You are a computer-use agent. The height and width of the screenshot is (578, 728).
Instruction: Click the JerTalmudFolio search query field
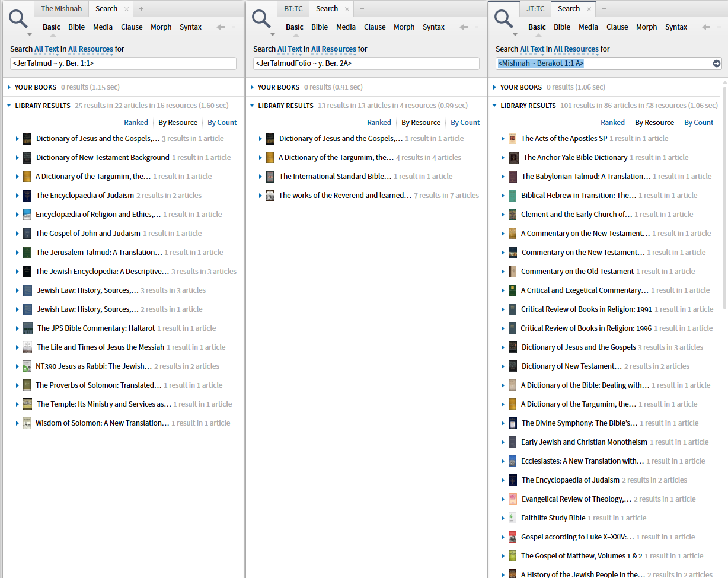(366, 63)
